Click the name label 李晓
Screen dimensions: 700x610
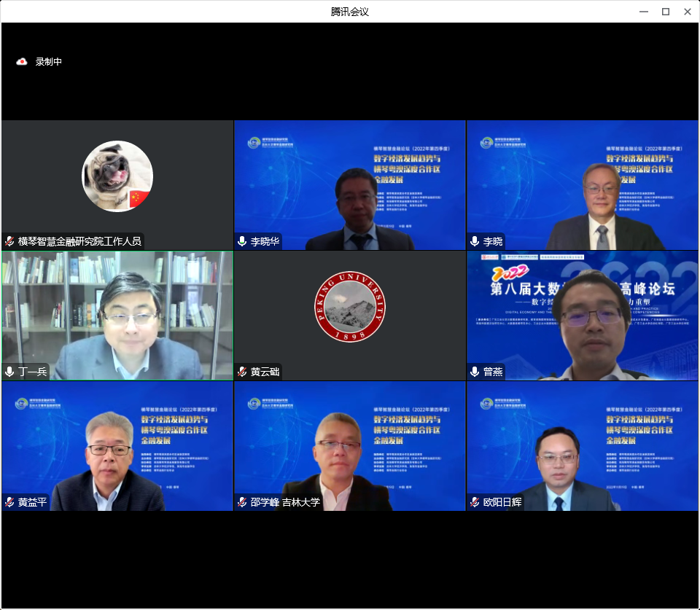click(493, 241)
